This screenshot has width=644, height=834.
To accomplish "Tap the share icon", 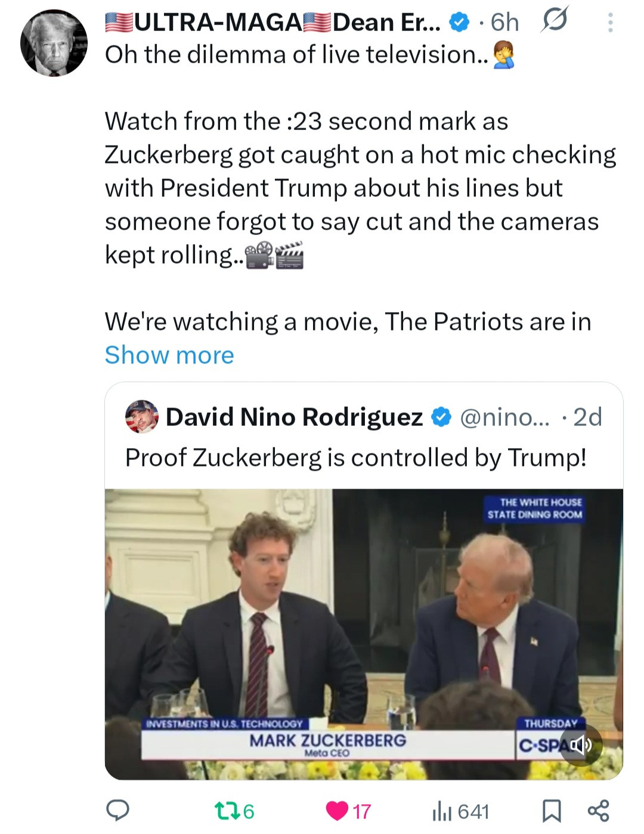I will [598, 811].
